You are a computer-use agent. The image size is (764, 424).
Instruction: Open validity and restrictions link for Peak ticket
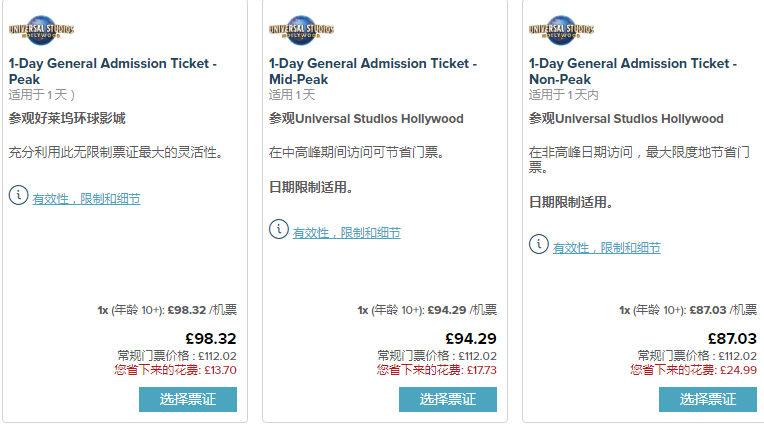coord(86,199)
